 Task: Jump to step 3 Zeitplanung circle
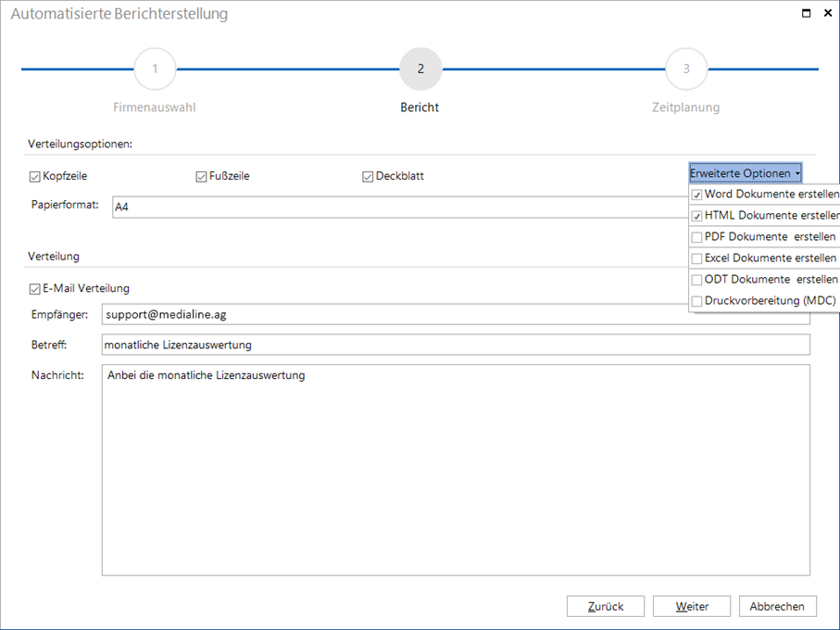coord(686,69)
